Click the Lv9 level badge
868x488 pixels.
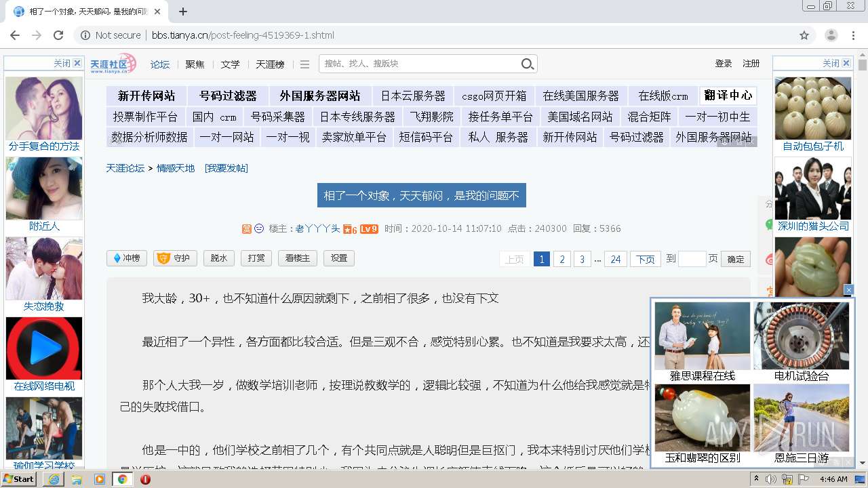point(369,229)
